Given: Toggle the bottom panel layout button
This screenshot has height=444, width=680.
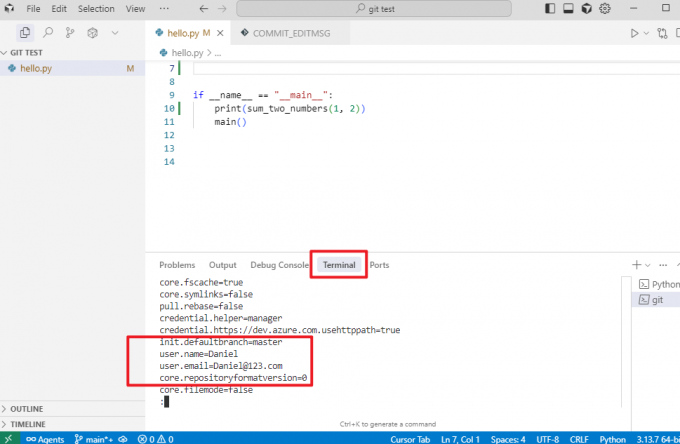Looking at the screenshot, I should pos(566,9).
